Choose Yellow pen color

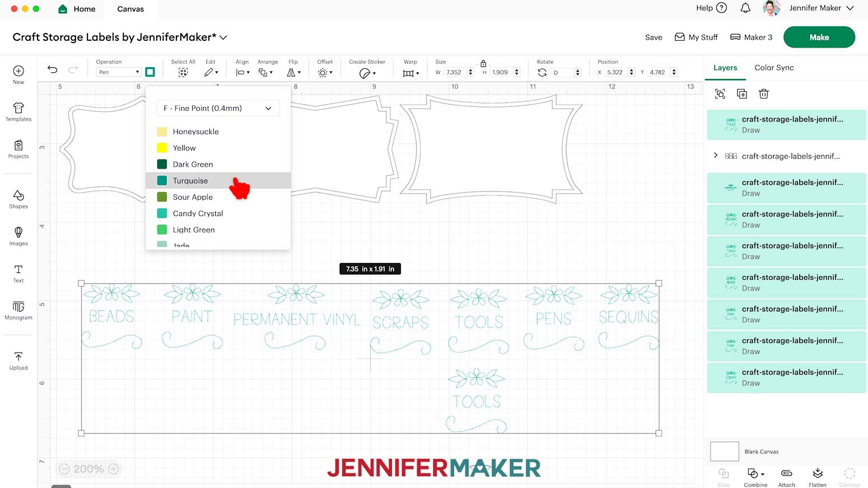pos(218,148)
